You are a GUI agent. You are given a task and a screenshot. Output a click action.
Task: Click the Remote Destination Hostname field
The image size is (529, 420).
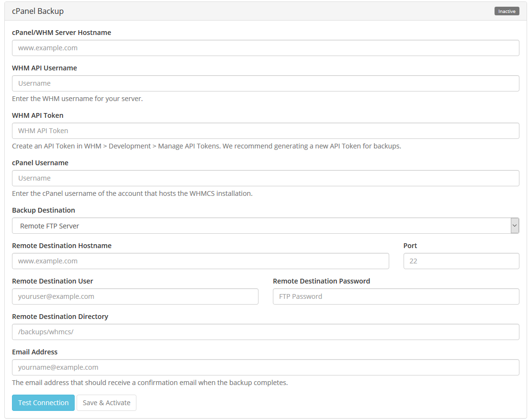coord(201,261)
